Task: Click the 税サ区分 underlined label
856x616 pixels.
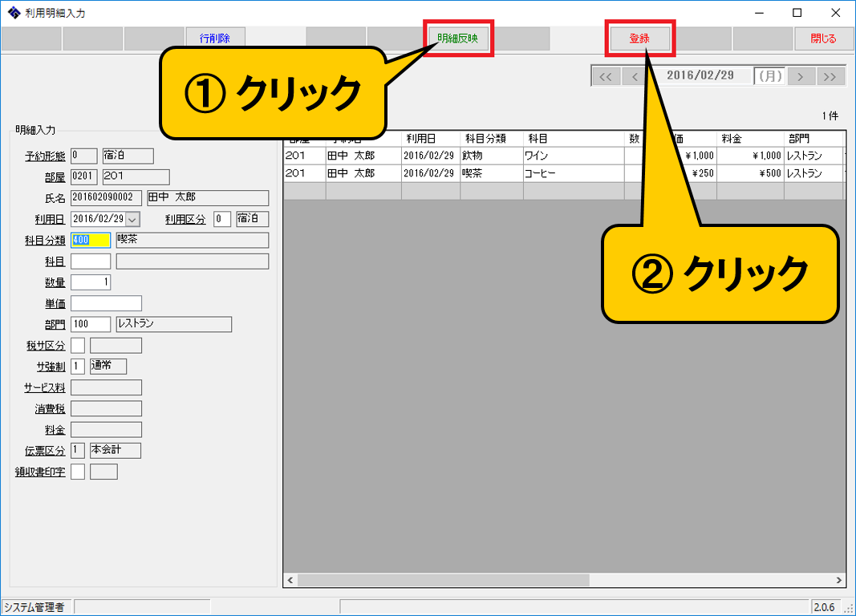Action: [x=46, y=346]
